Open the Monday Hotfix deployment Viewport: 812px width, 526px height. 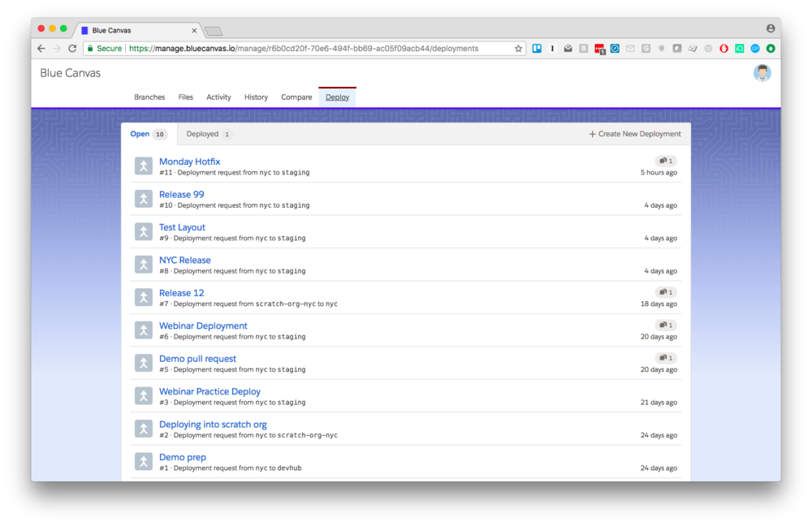189,162
